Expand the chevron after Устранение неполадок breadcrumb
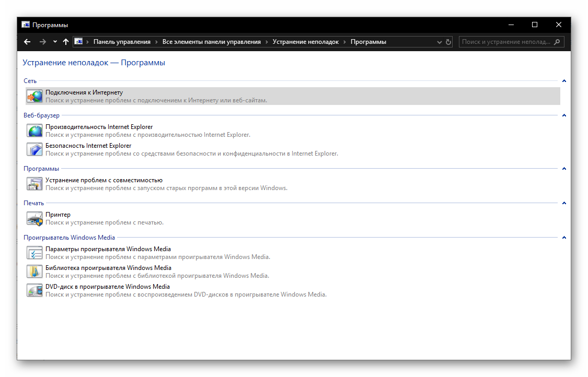 pyautogui.click(x=344, y=42)
